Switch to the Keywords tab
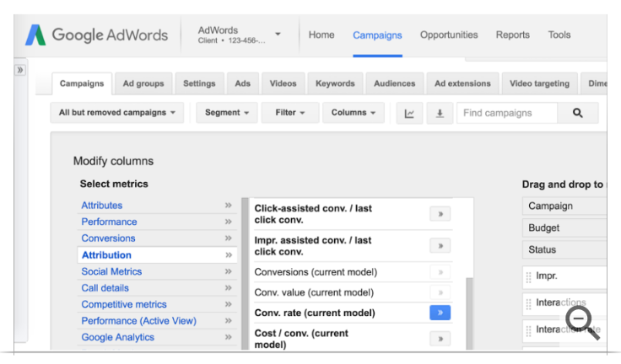This screenshot has width=621, height=364. coord(335,83)
